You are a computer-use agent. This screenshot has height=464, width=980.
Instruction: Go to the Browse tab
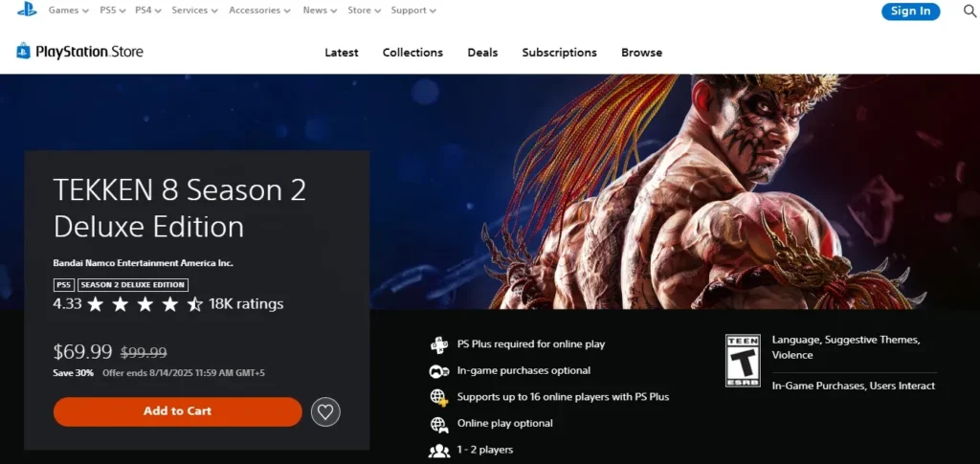[641, 53]
